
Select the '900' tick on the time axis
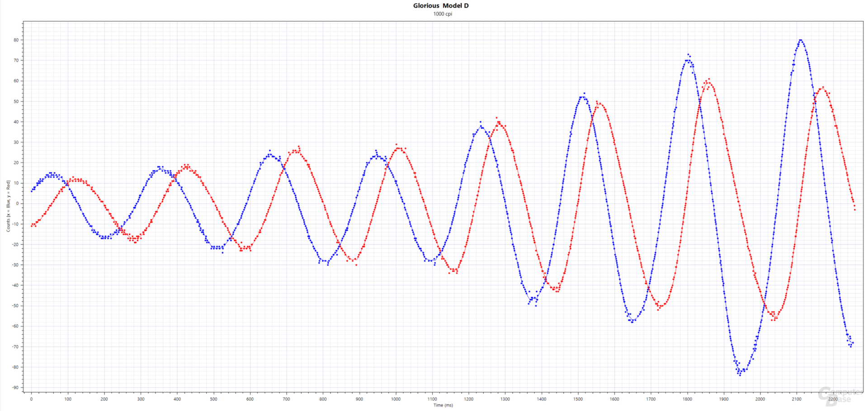pos(359,399)
